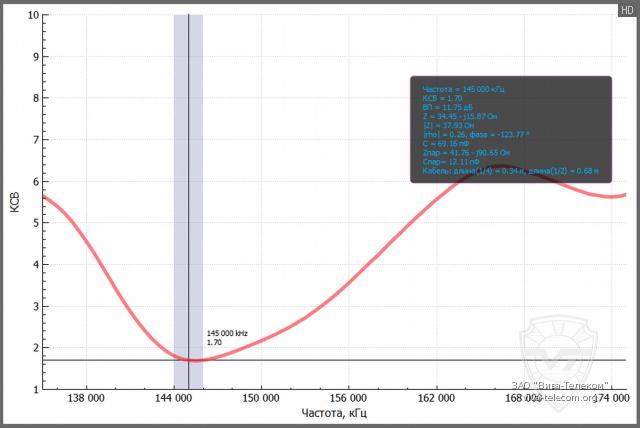Image resolution: width=640 pixels, height=428 pixels.
Task: Click the '10' tick on the КСВ axis
Action: click(33, 15)
